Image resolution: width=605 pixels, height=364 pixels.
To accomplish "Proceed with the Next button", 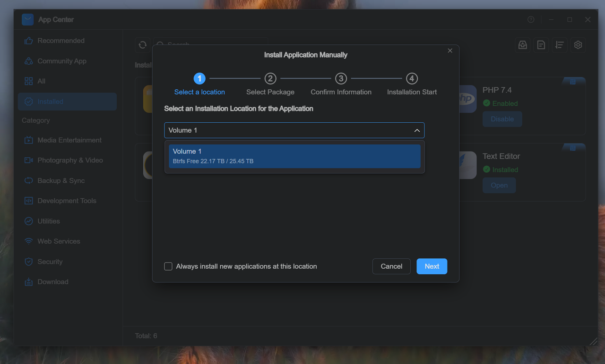I will coord(432,266).
